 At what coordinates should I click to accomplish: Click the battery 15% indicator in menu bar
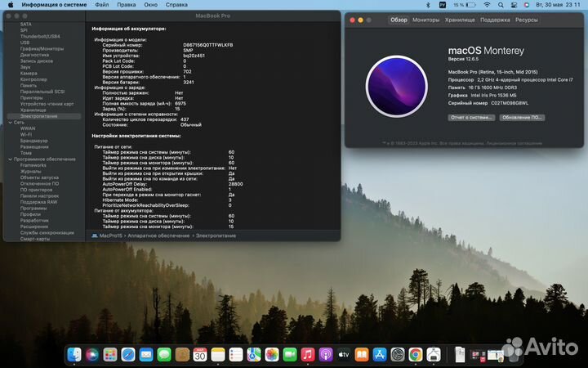point(465,5)
